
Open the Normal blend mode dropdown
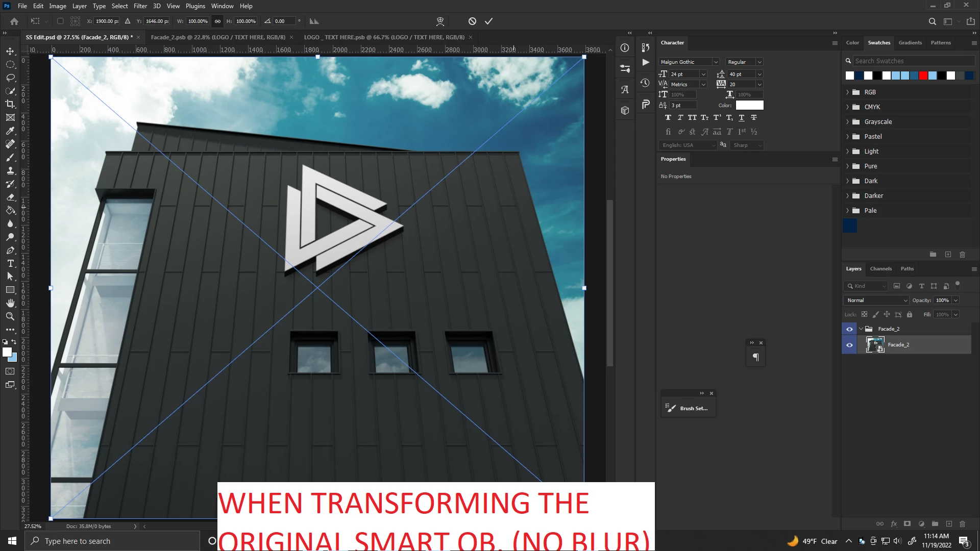pyautogui.click(x=876, y=300)
